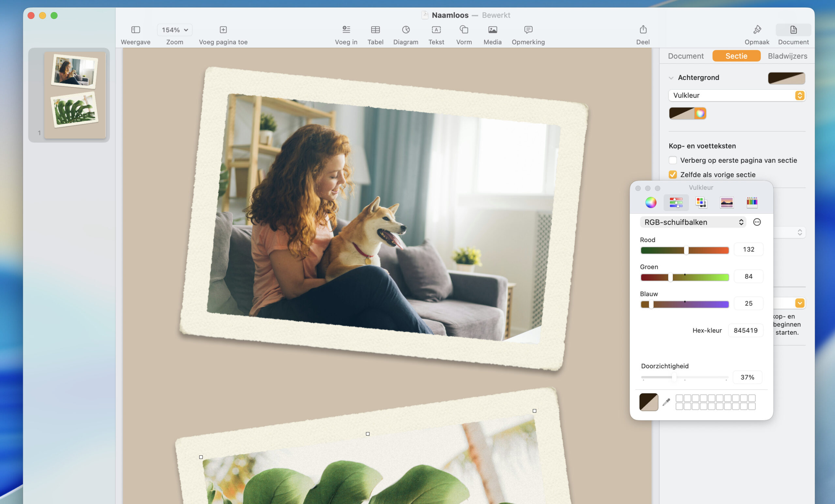
Task: Open the Vulkleur fill type dropdown
Action: (736, 95)
